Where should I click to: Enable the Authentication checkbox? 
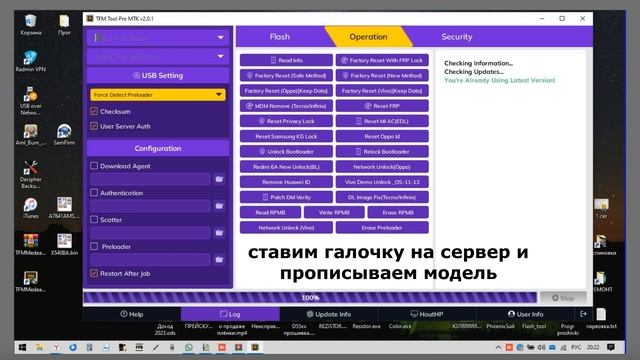pyautogui.click(x=94, y=193)
